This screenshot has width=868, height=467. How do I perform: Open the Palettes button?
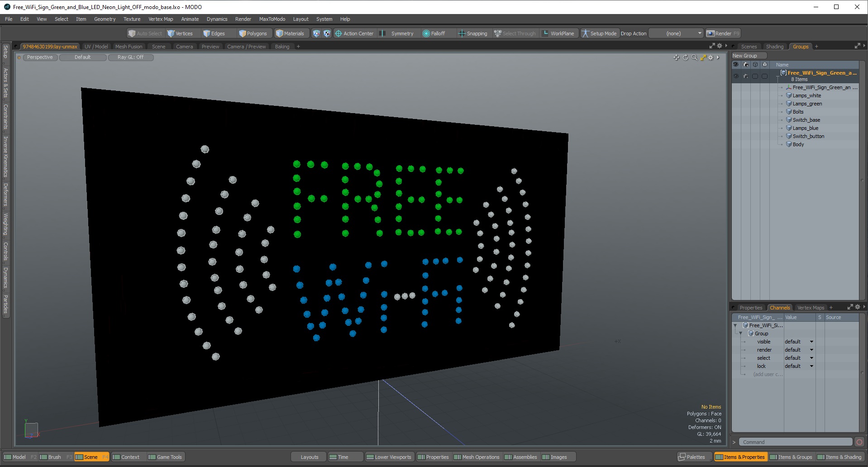tap(692, 457)
